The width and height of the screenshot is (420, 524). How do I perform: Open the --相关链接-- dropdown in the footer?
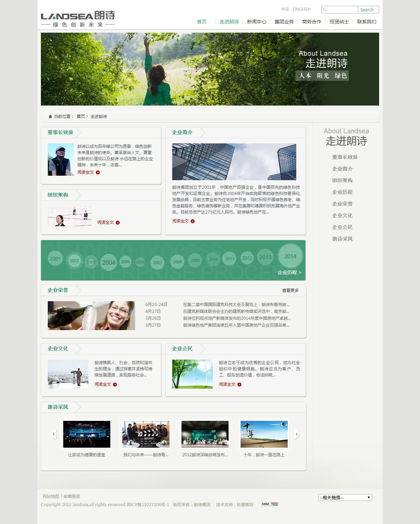point(345,497)
